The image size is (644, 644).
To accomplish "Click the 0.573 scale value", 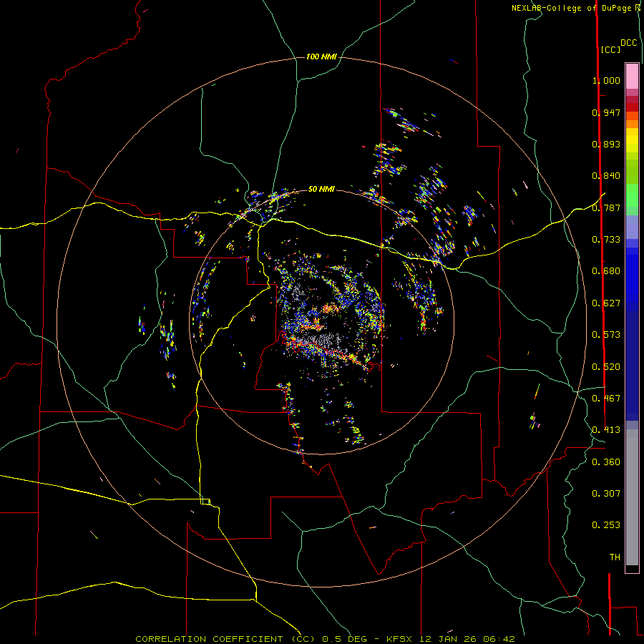I will click(606, 335).
